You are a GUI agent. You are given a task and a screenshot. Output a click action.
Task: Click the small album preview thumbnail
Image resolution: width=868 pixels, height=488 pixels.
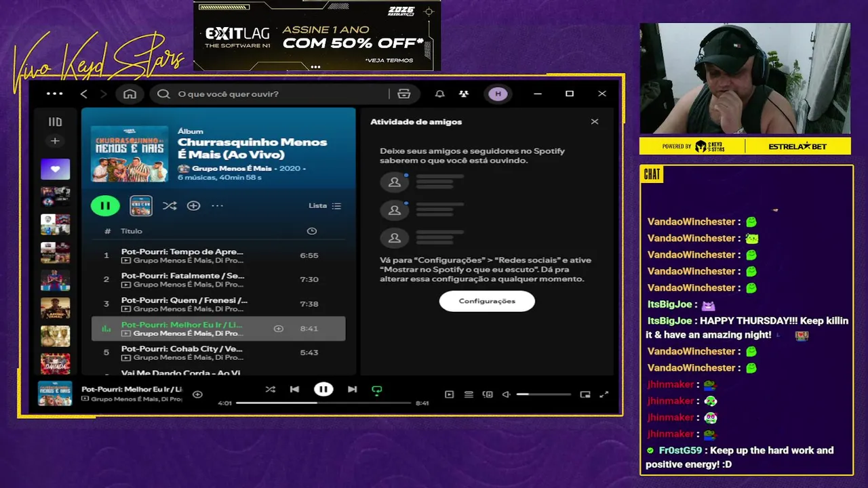coord(141,205)
